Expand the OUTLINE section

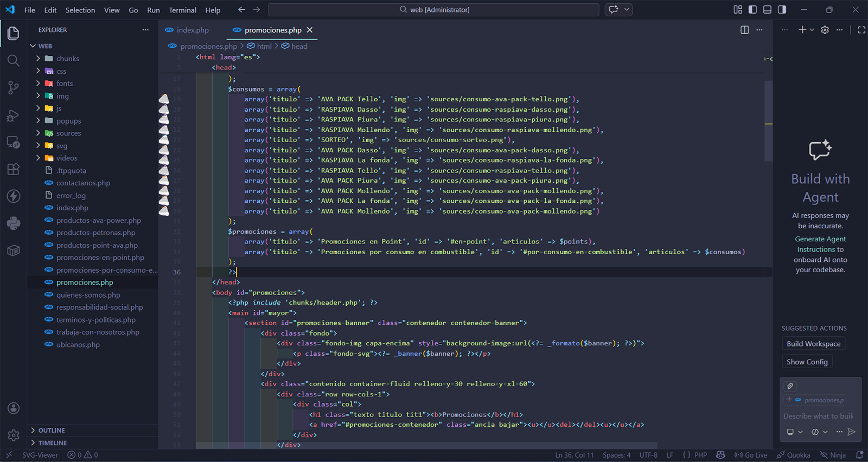coord(52,430)
